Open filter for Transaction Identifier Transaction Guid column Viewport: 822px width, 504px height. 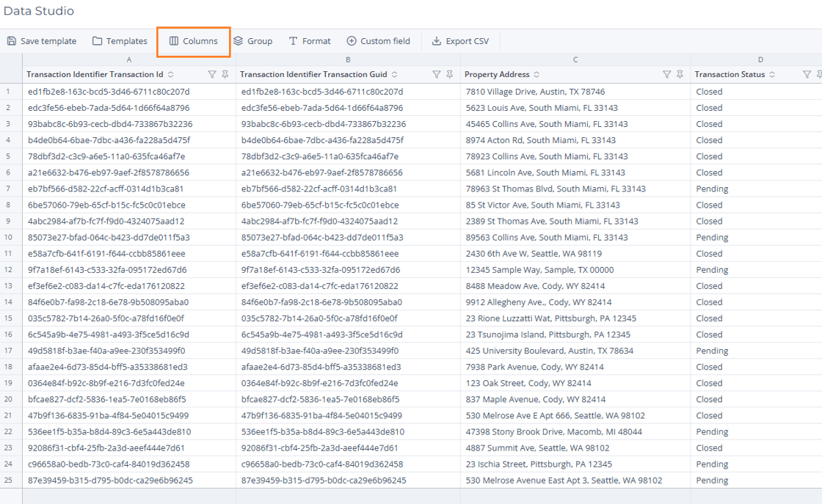coord(436,74)
